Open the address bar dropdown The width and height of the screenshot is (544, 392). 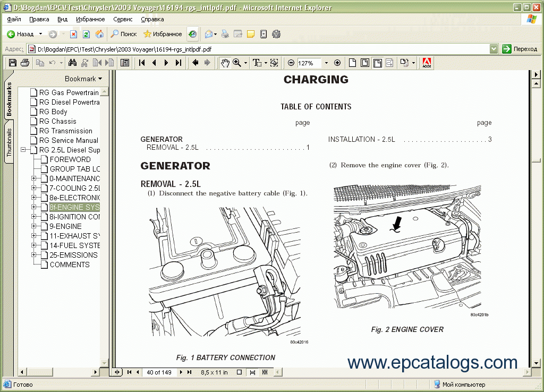point(494,49)
